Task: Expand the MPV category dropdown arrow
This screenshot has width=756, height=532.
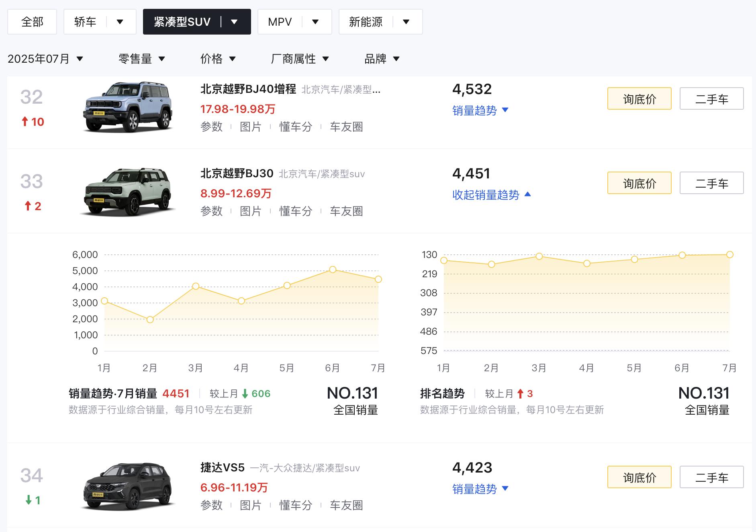Action: pos(315,22)
